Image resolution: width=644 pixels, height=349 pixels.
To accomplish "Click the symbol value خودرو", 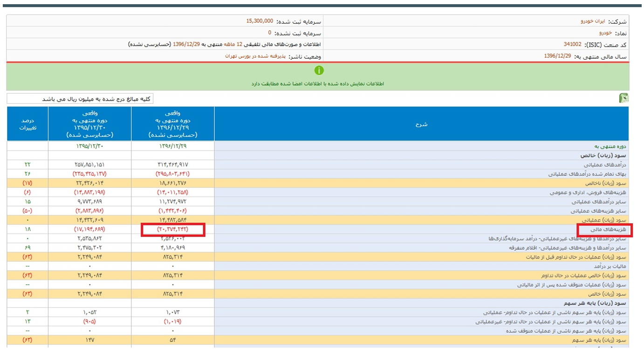I will tap(605, 33).
